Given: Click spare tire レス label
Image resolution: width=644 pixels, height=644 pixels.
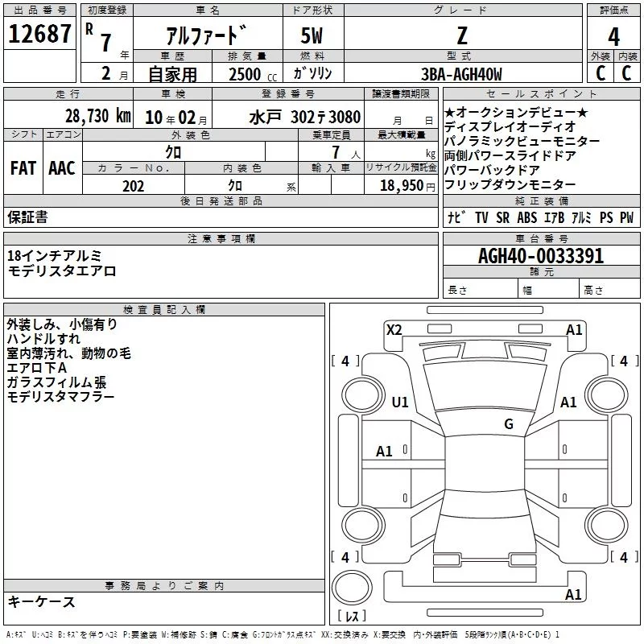Looking at the screenshot, I should pos(352,616).
